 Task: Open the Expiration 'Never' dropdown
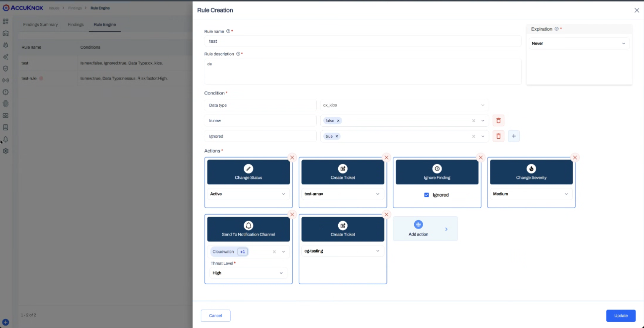pos(579,44)
